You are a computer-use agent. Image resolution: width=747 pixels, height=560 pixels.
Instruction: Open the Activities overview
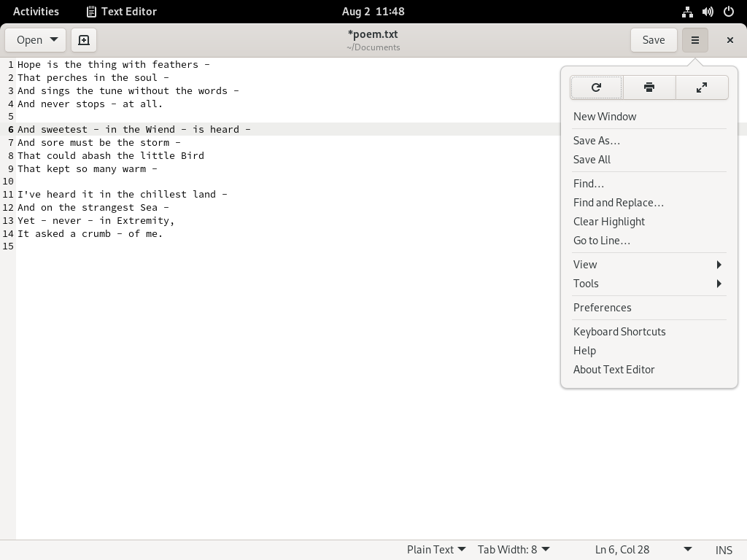[x=36, y=12]
